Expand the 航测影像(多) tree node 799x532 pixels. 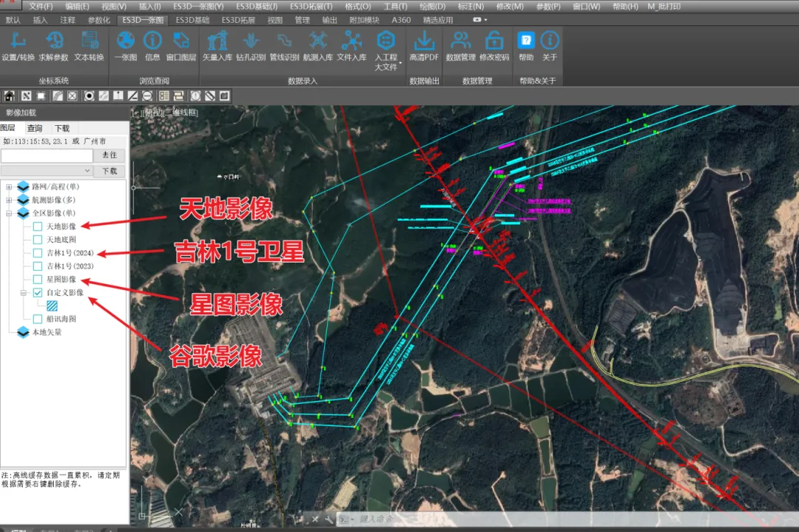pos(9,201)
